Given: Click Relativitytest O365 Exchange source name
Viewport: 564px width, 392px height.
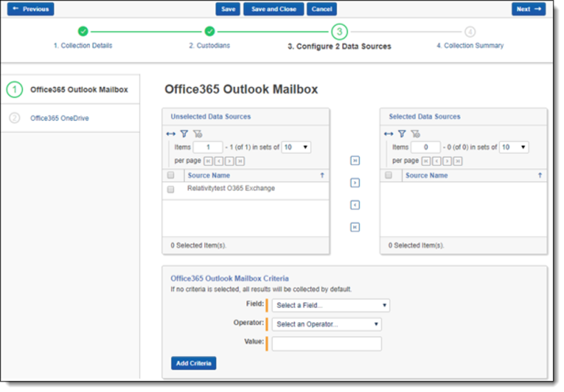Looking at the screenshot, I should pos(231,189).
